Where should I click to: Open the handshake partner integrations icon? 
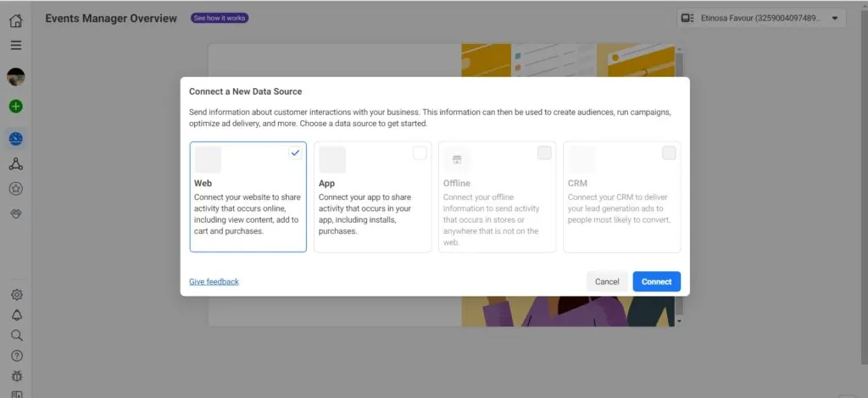coord(16,214)
